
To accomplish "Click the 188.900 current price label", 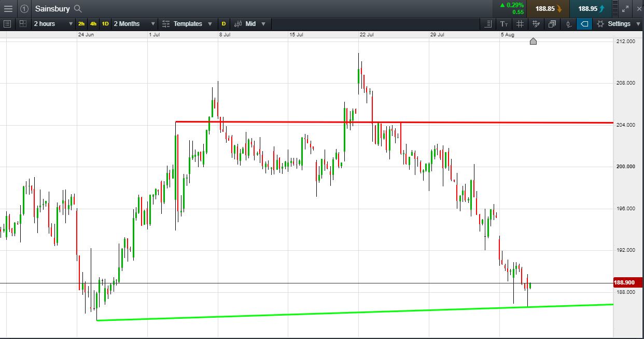I will point(627,283).
